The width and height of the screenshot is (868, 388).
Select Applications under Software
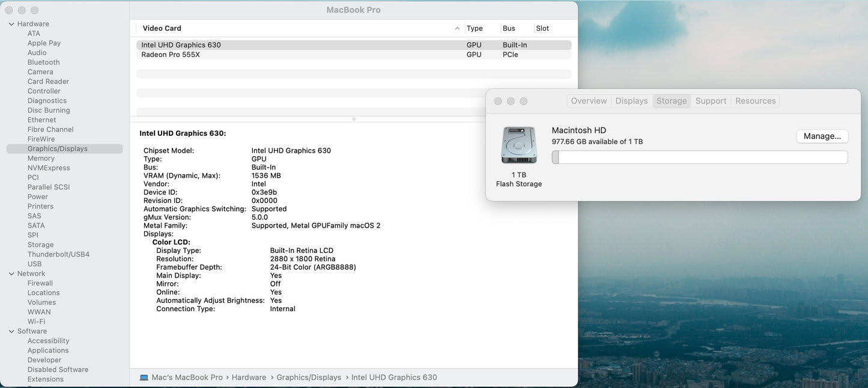click(48, 350)
